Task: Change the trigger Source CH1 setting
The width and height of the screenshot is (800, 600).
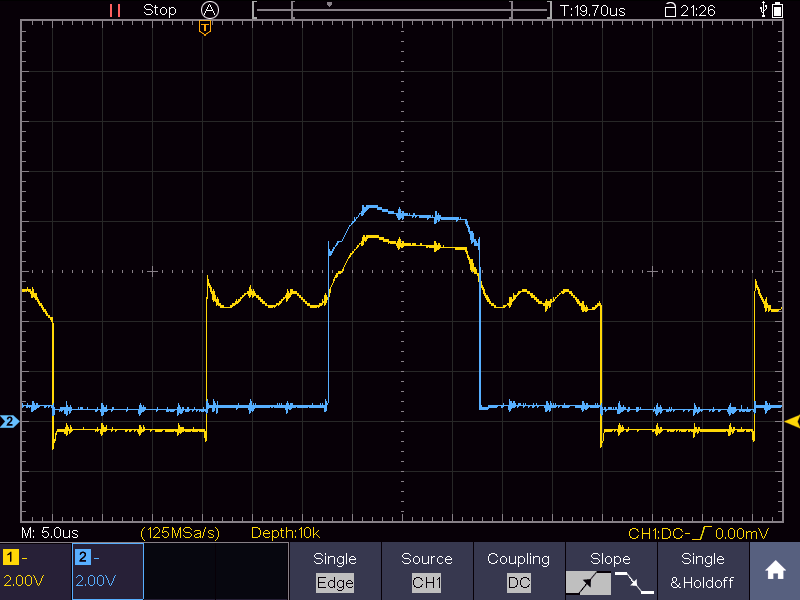Action: 427,571
